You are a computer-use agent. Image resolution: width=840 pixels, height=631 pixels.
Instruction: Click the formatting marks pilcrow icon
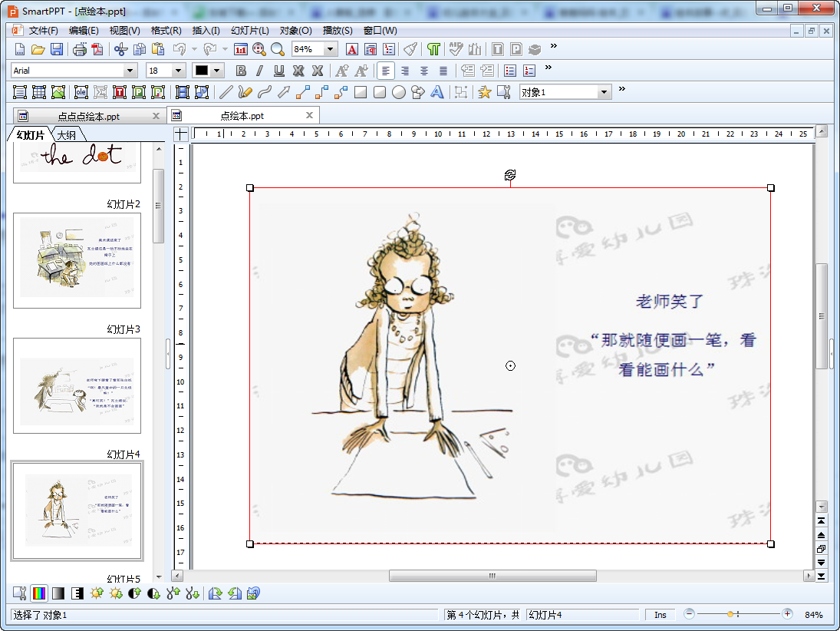point(433,49)
